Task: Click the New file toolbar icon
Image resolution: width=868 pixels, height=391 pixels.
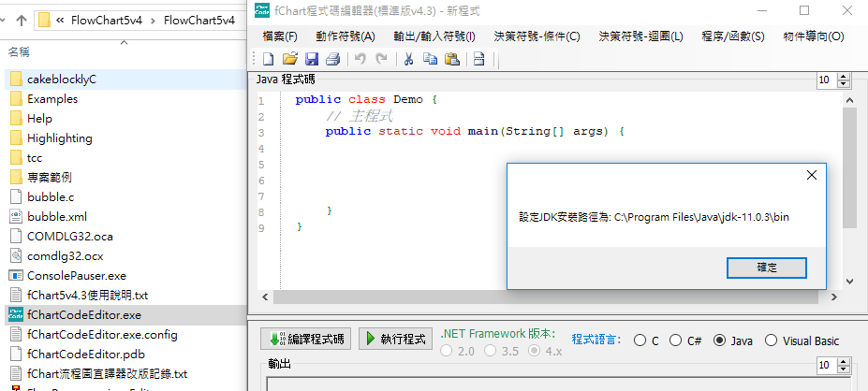Action: (x=269, y=60)
